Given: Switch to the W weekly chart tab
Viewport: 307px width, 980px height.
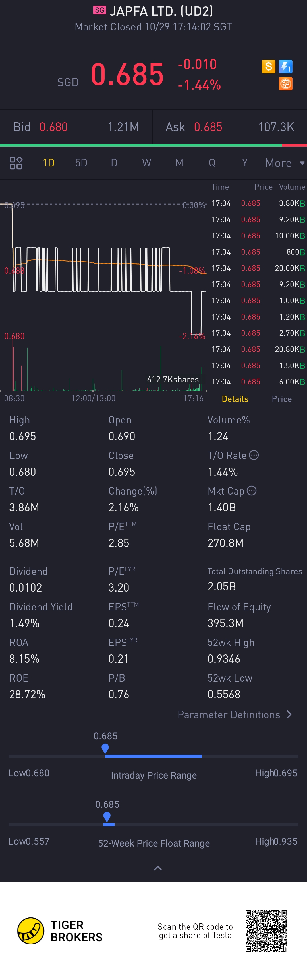Looking at the screenshot, I should coord(146,163).
